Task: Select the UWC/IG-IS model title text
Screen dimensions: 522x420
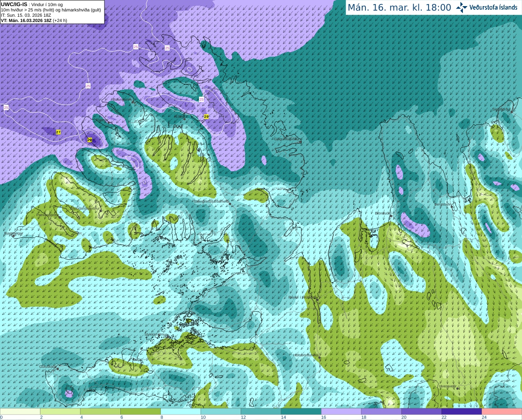Action: tap(14, 4)
